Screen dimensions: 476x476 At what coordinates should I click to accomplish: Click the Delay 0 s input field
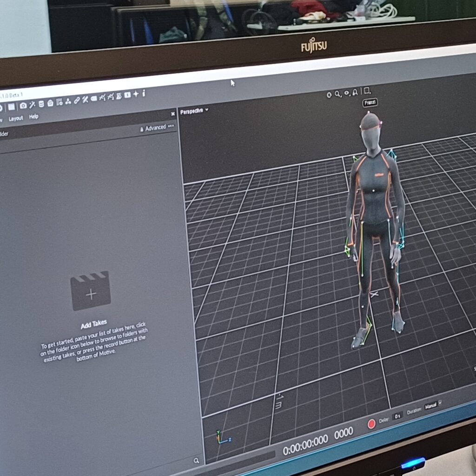coord(397,416)
